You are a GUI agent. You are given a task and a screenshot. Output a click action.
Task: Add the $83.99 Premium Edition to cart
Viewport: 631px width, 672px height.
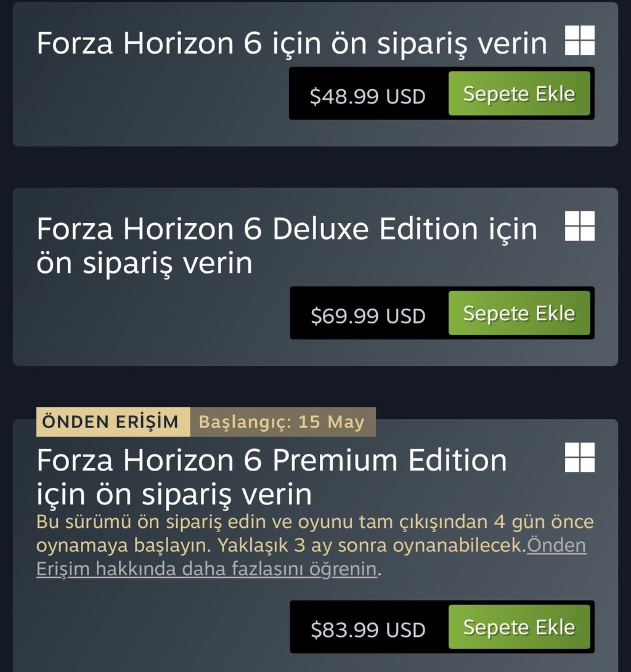coord(519,627)
